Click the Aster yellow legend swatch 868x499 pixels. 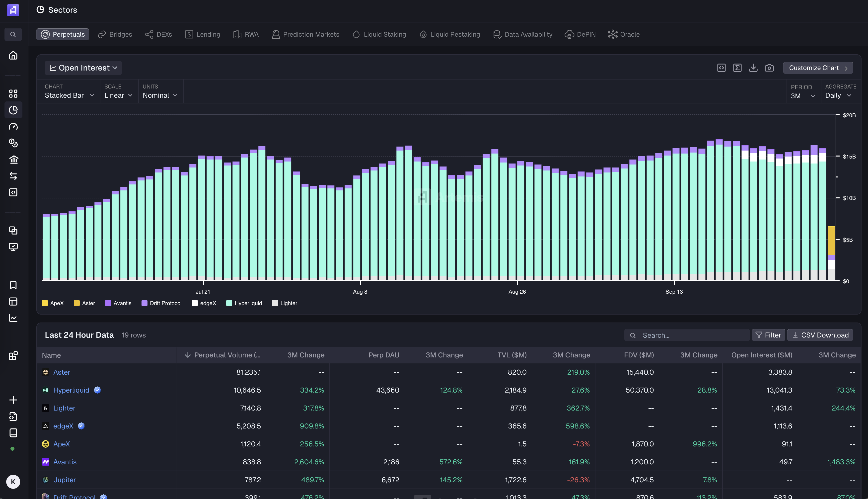coord(77,303)
